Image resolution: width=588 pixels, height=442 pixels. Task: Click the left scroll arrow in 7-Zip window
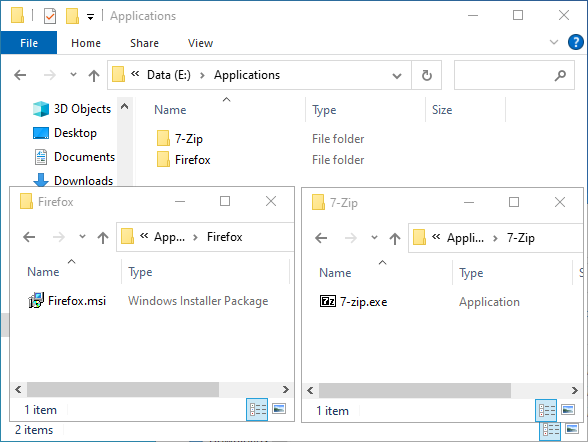click(310, 390)
